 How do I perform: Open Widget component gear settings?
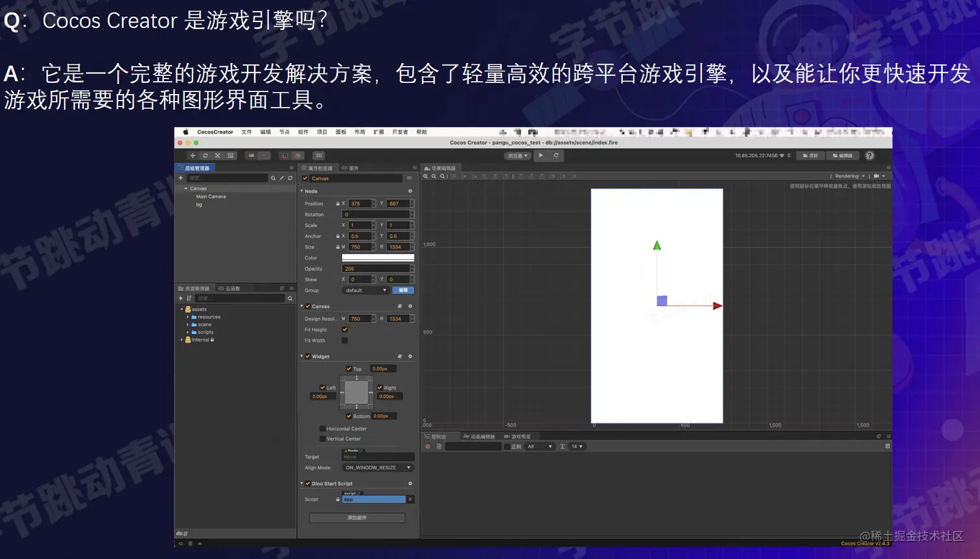(410, 356)
